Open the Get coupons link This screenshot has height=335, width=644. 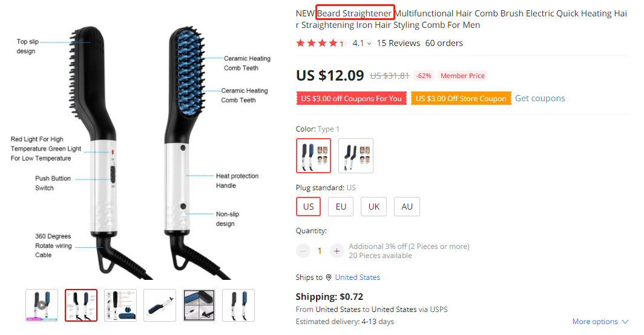click(540, 98)
